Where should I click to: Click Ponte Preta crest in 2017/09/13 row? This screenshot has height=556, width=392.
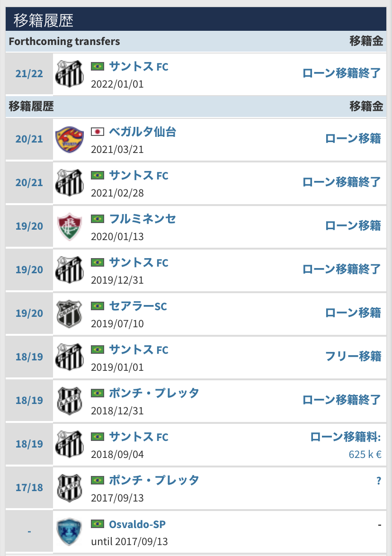pyautogui.click(x=69, y=488)
